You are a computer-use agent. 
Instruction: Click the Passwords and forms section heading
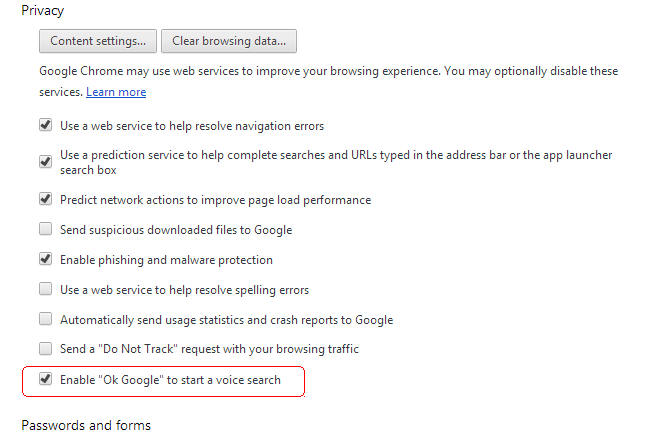(x=86, y=425)
